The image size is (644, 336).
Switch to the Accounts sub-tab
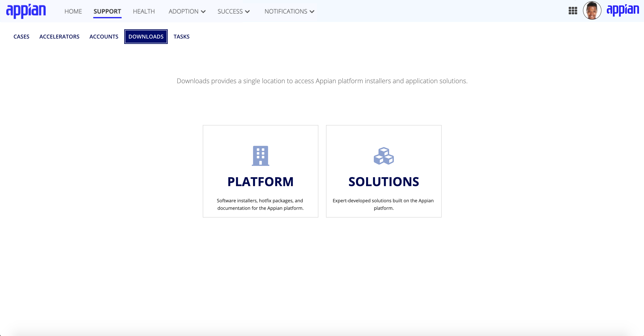coord(104,37)
